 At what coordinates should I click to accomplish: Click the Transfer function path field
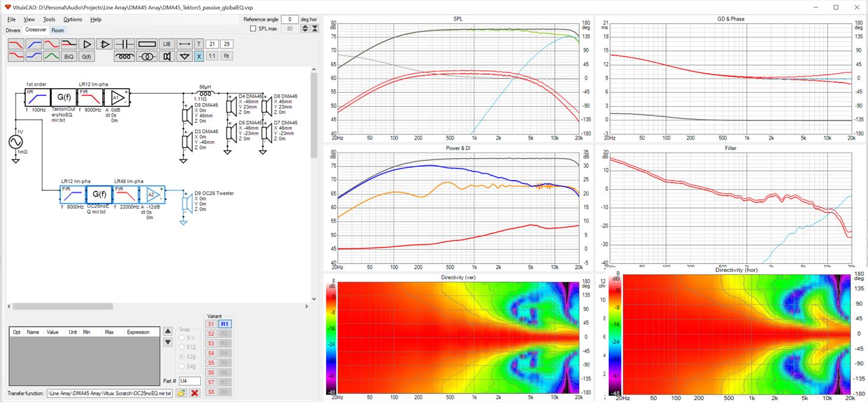[x=110, y=393]
